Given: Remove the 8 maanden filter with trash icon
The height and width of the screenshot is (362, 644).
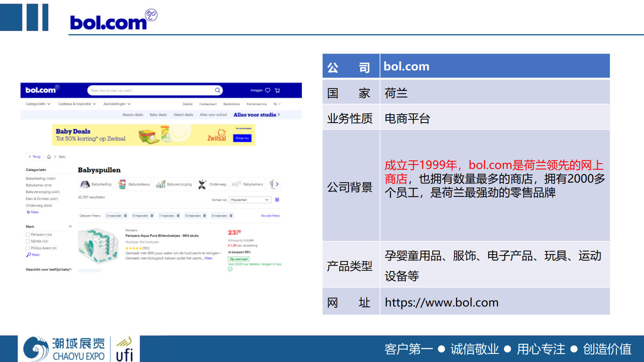Looking at the screenshot, I should coord(204,216).
